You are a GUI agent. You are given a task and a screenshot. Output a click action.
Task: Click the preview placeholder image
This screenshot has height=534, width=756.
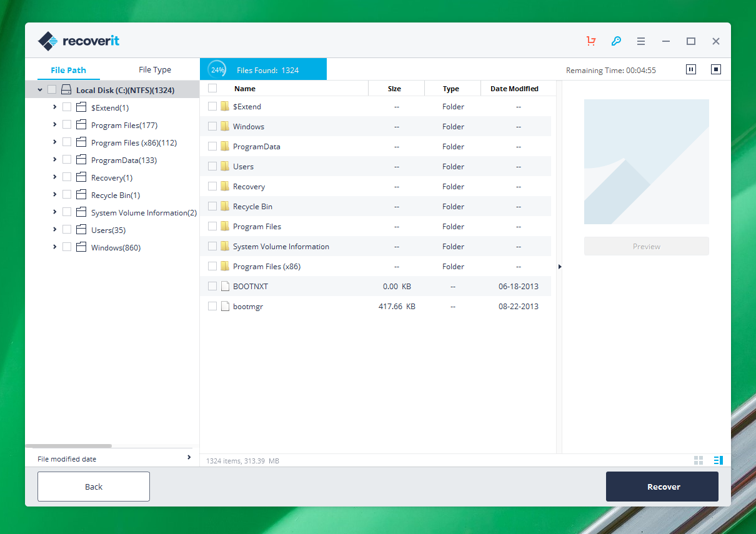(647, 162)
